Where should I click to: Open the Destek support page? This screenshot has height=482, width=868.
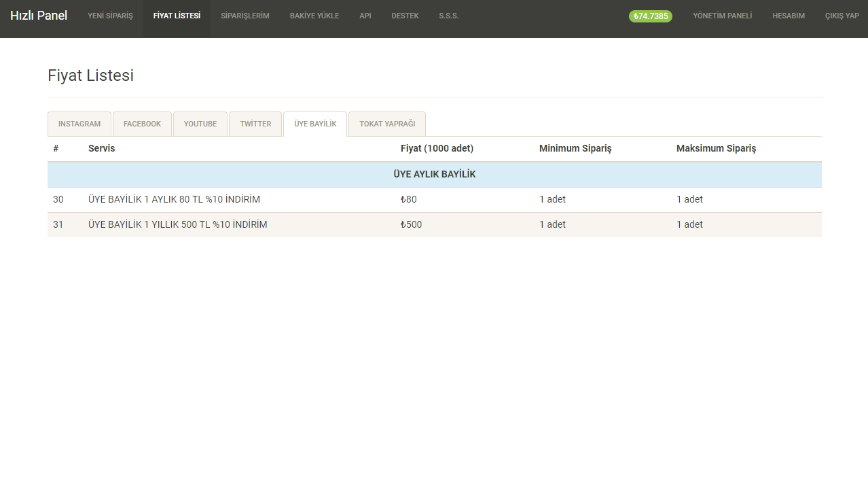click(405, 16)
